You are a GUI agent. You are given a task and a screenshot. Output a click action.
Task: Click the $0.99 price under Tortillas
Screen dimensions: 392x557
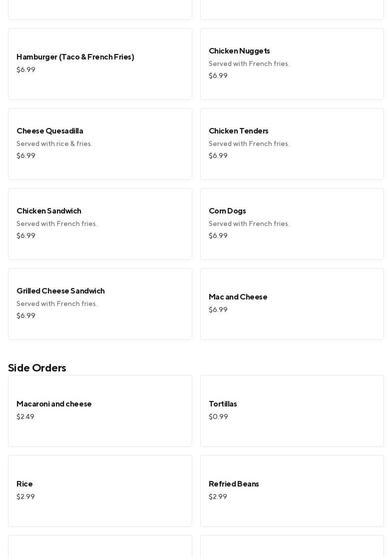coord(218,417)
